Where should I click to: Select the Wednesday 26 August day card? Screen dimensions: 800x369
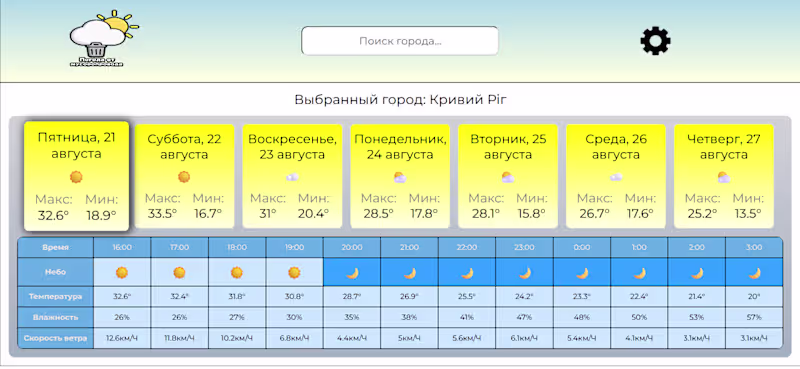click(x=616, y=176)
